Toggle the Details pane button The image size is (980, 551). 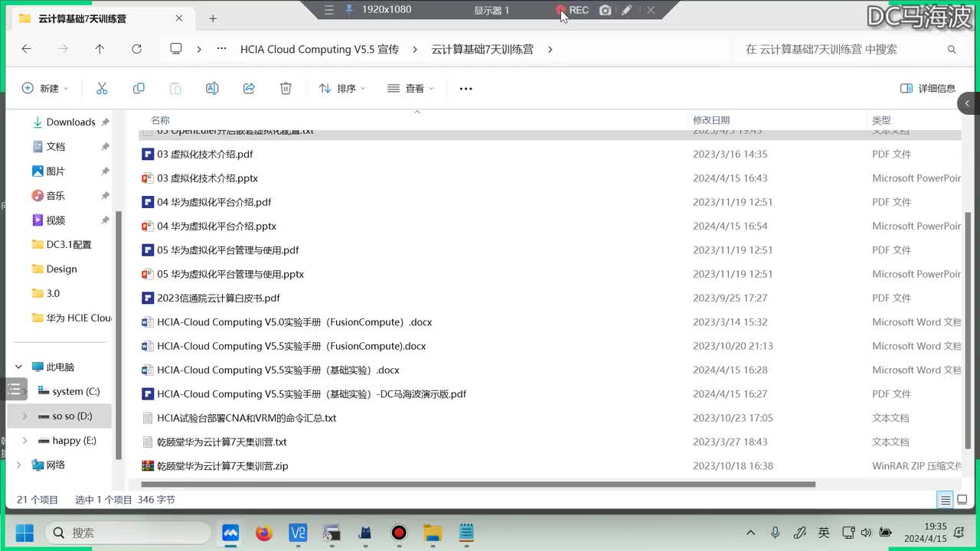928,89
